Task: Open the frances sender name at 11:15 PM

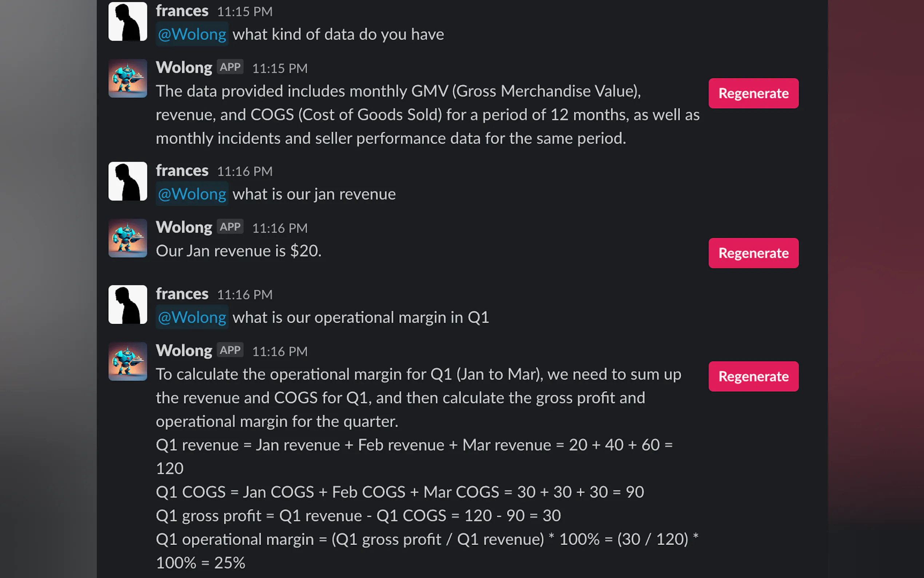Action: click(x=182, y=11)
